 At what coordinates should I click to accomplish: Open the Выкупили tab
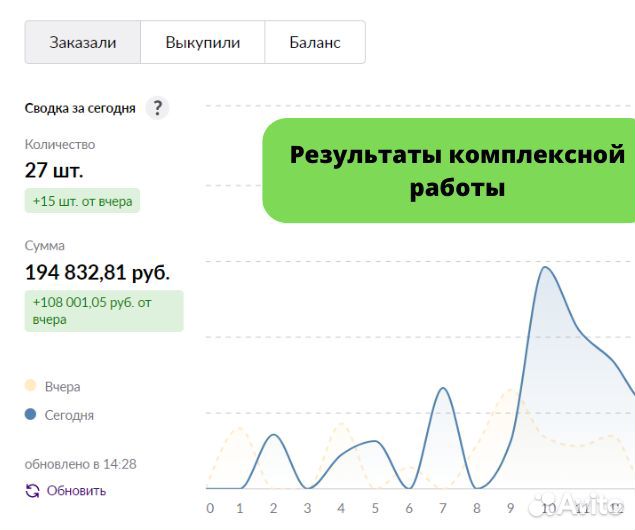point(202,42)
